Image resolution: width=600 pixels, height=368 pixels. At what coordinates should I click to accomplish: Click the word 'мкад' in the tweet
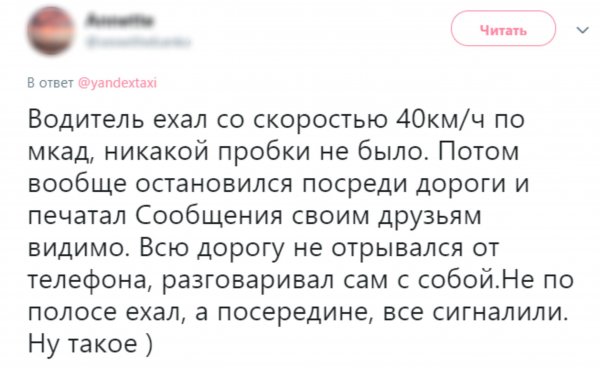tap(61, 152)
